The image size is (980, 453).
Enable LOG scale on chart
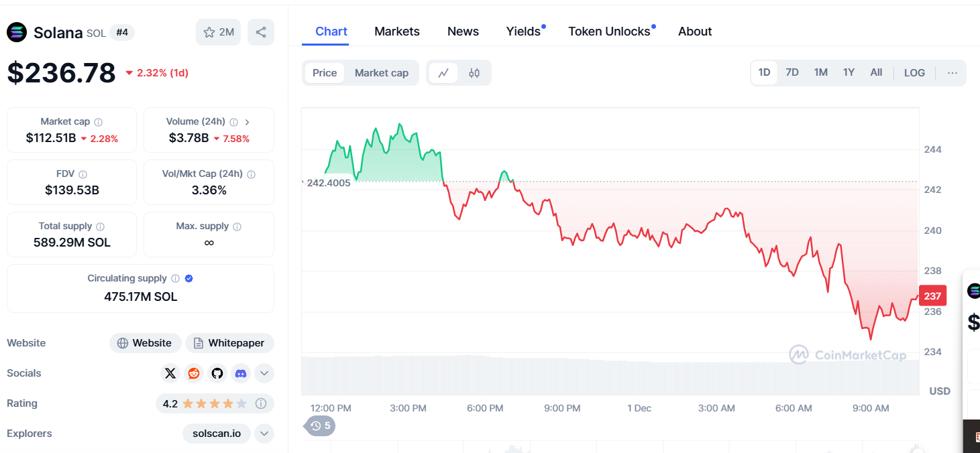coord(914,73)
